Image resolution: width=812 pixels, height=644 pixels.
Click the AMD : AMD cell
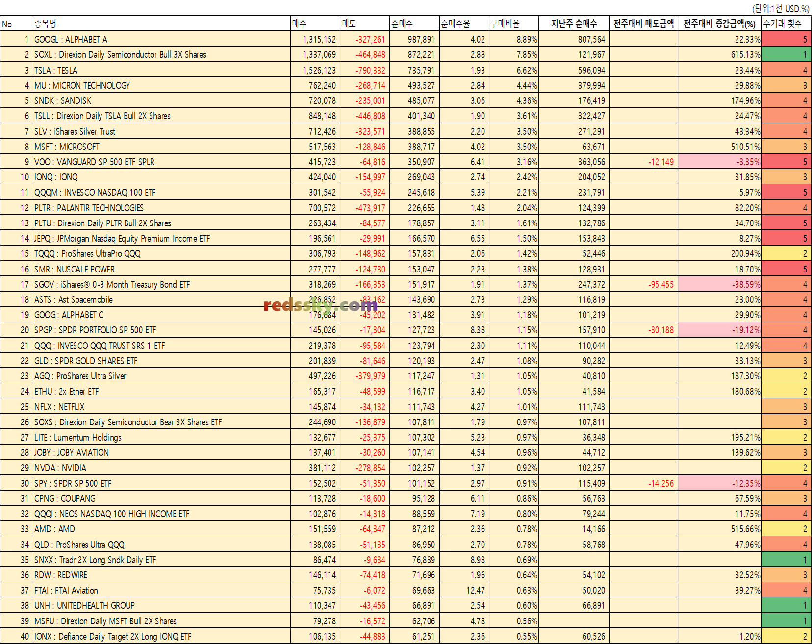click(x=162, y=529)
